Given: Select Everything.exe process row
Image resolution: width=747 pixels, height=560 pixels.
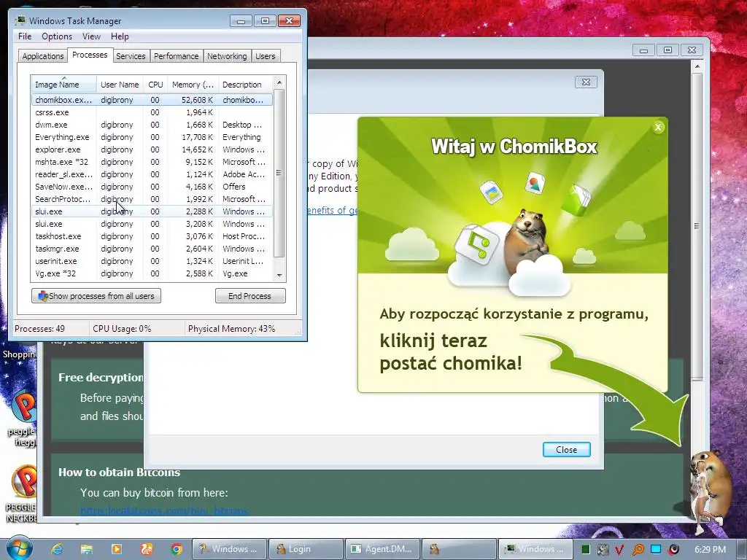Looking at the screenshot, I should click(x=152, y=137).
